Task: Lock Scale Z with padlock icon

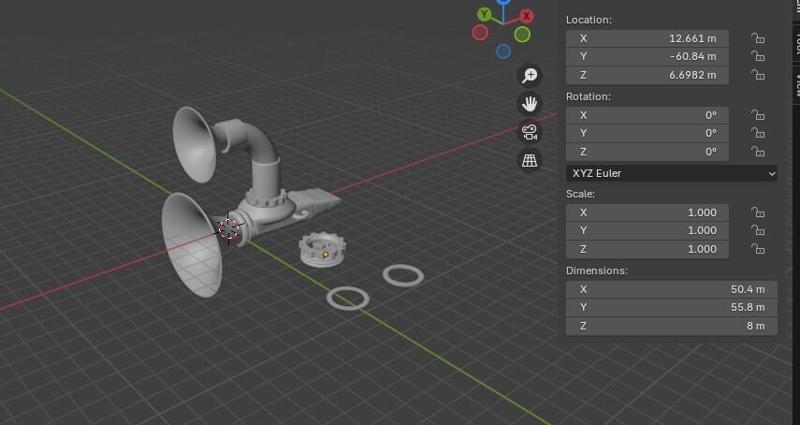Action: 758,249
